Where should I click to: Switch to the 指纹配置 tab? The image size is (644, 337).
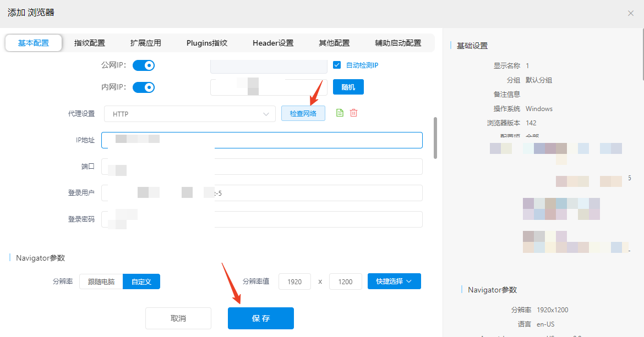tap(90, 43)
